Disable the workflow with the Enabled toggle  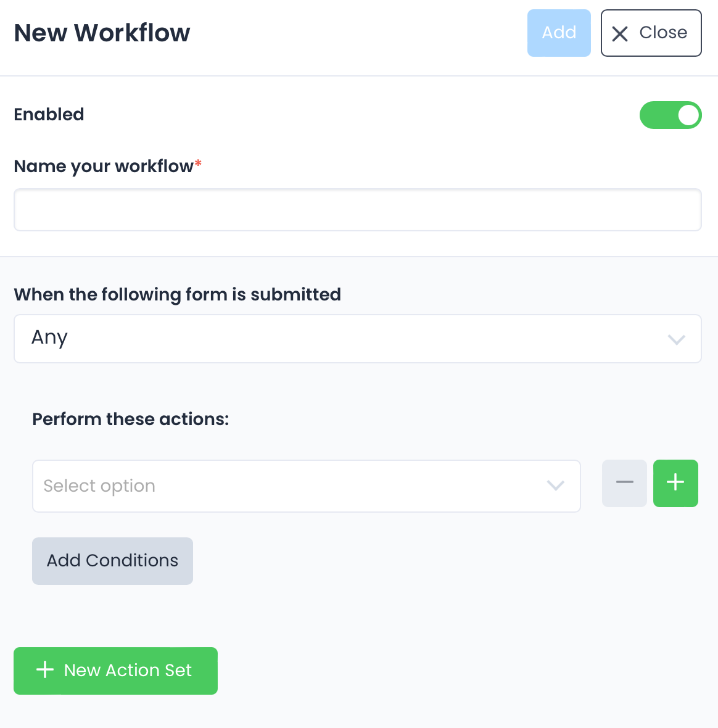pos(671,115)
